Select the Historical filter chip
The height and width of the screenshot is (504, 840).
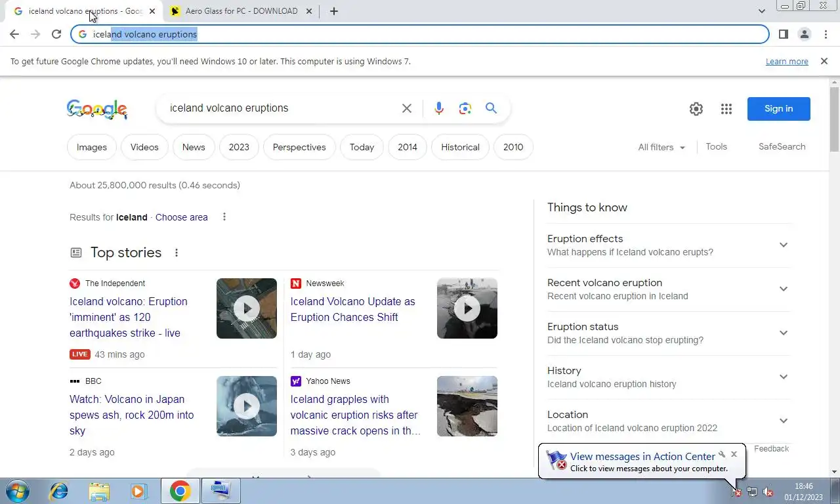coord(460,147)
